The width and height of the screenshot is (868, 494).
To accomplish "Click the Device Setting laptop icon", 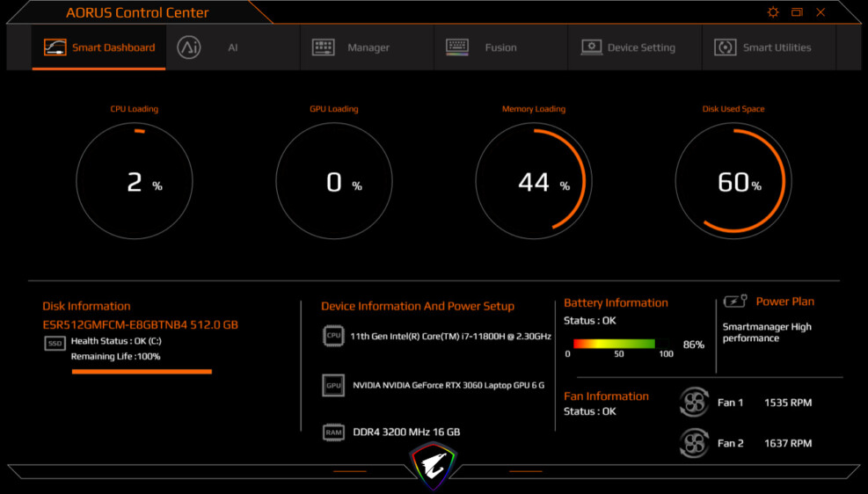I will [x=591, y=47].
